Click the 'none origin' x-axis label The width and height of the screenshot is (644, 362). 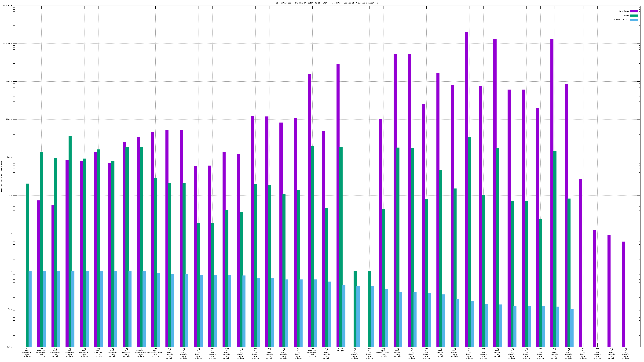click(x=340, y=350)
